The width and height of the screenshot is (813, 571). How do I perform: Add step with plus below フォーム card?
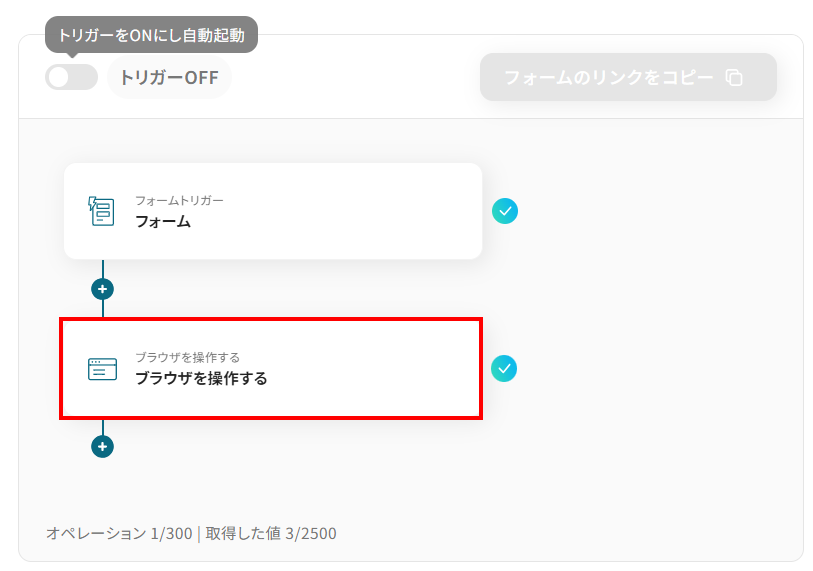click(x=102, y=289)
